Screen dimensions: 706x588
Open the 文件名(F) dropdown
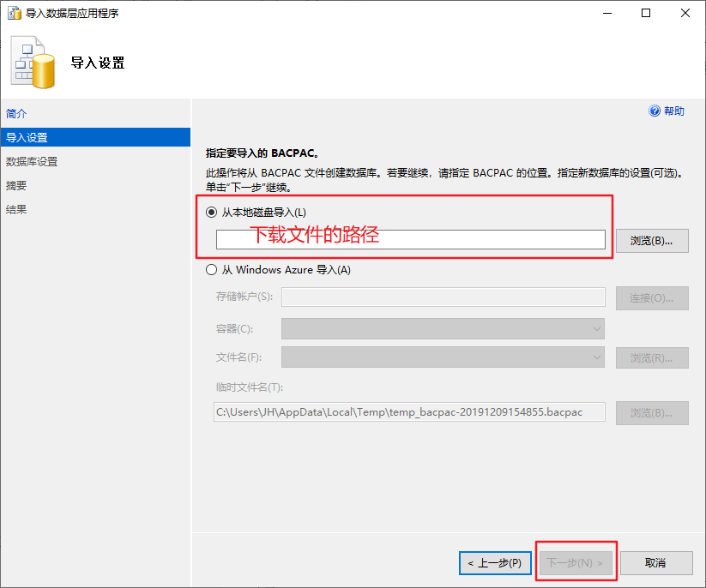tap(443, 357)
